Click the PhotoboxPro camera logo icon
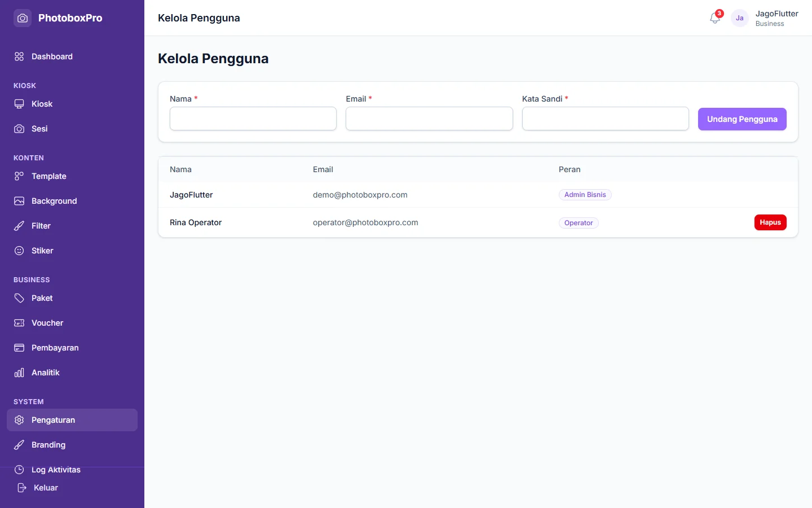This screenshot has height=508, width=812. [23, 18]
